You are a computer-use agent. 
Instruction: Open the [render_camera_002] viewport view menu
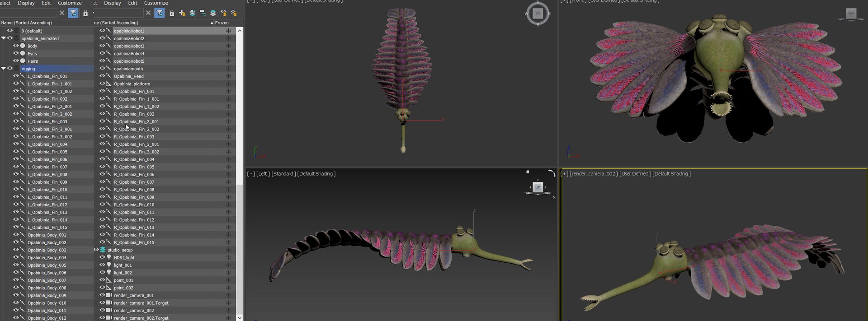pyautogui.click(x=594, y=174)
